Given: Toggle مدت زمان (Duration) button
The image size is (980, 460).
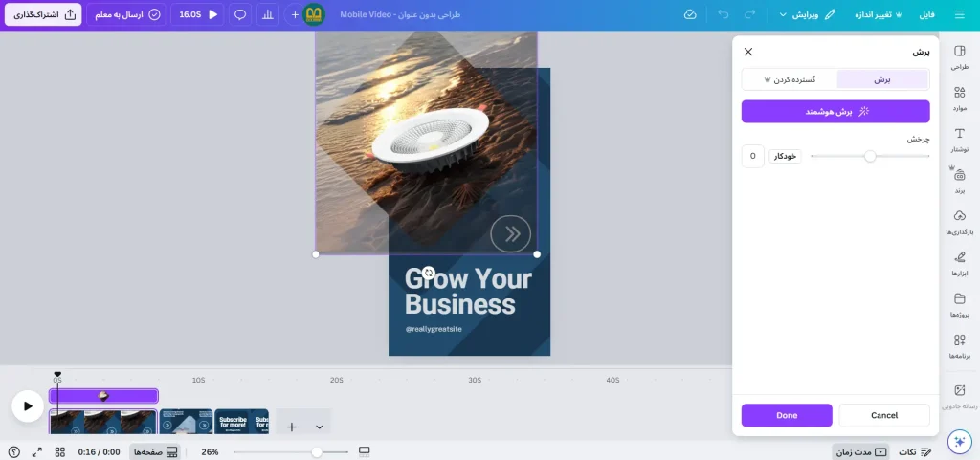Looking at the screenshot, I should tap(862, 452).
